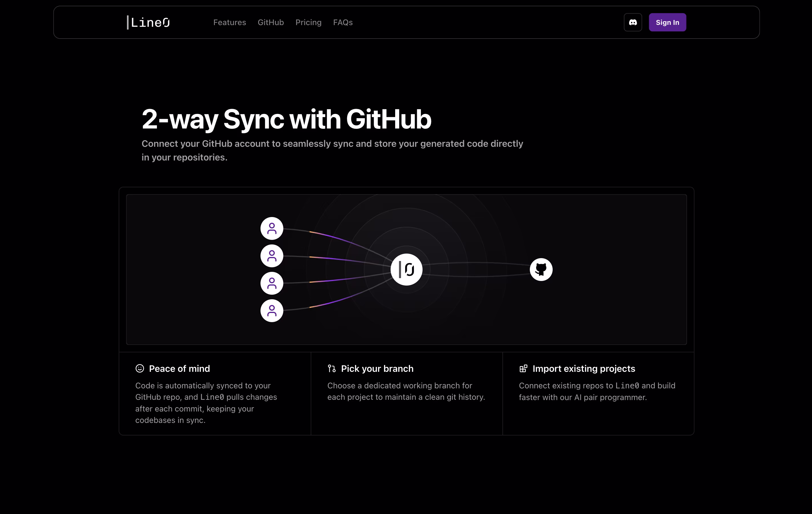The height and width of the screenshot is (514, 812).
Task: Click the third user avatar from the top
Action: pyautogui.click(x=271, y=283)
